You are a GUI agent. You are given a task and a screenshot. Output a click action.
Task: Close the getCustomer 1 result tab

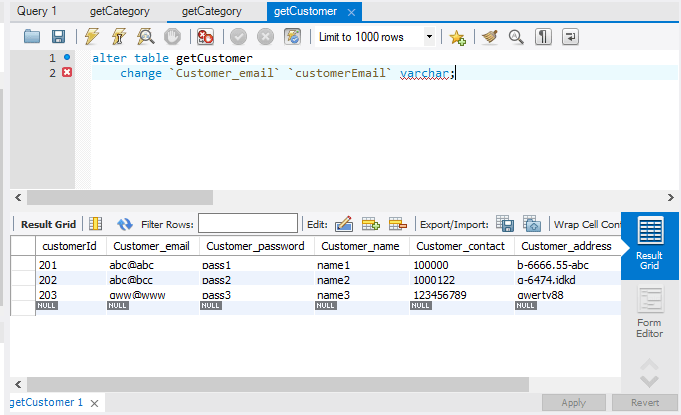(x=94, y=403)
